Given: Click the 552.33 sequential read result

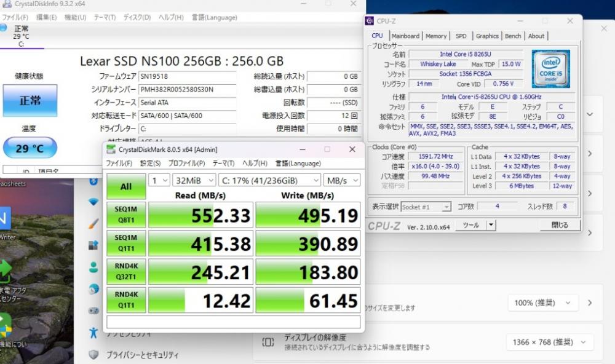Looking at the screenshot, I should [200, 215].
